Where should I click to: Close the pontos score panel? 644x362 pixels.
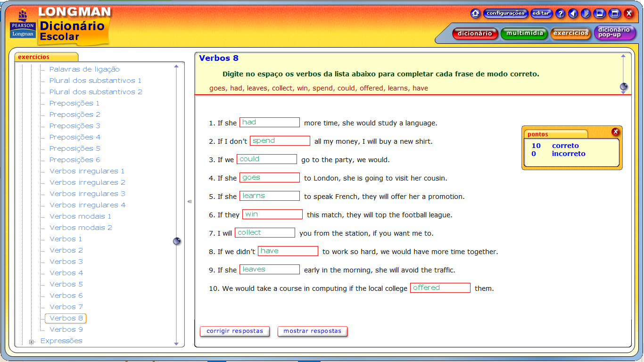(x=615, y=132)
